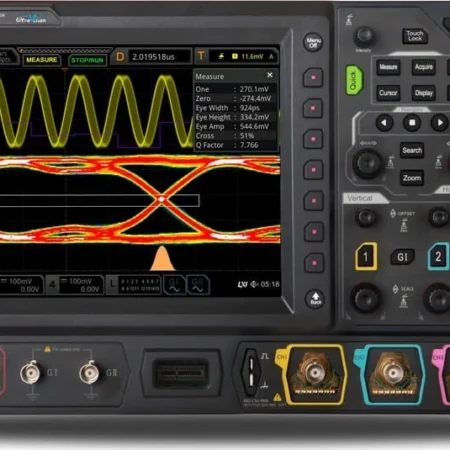Select the Eye Width 924ps measurement row
This screenshot has width=450, height=450.
235,108
